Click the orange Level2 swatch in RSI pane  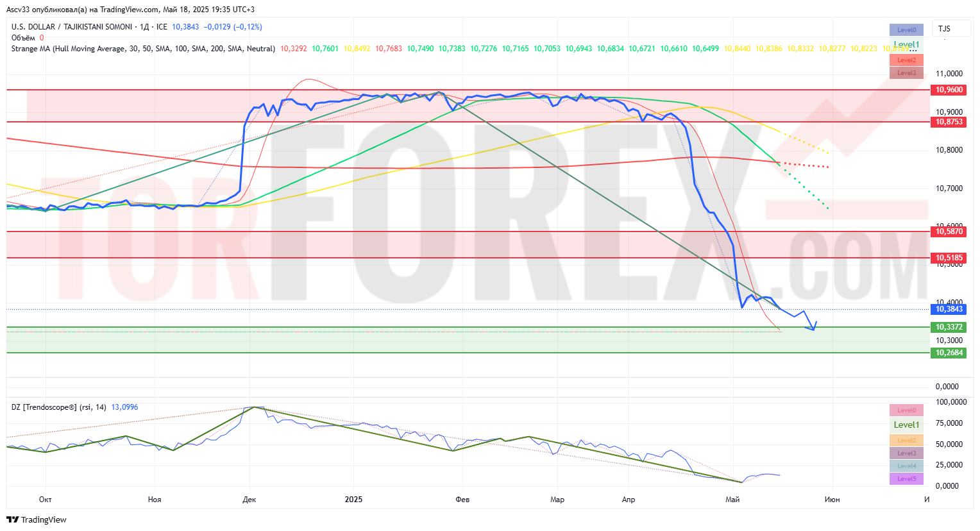(906, 441)
